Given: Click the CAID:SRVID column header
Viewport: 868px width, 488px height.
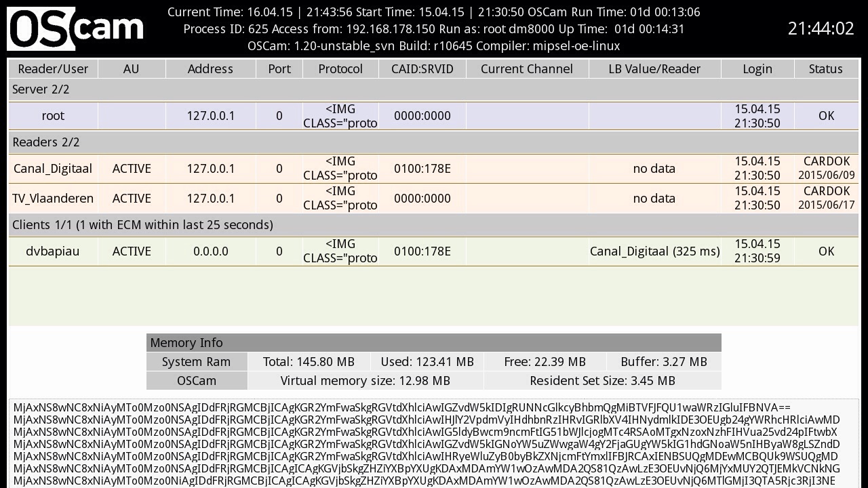Looking at the screenshot, I should click(x=422, y=69).
